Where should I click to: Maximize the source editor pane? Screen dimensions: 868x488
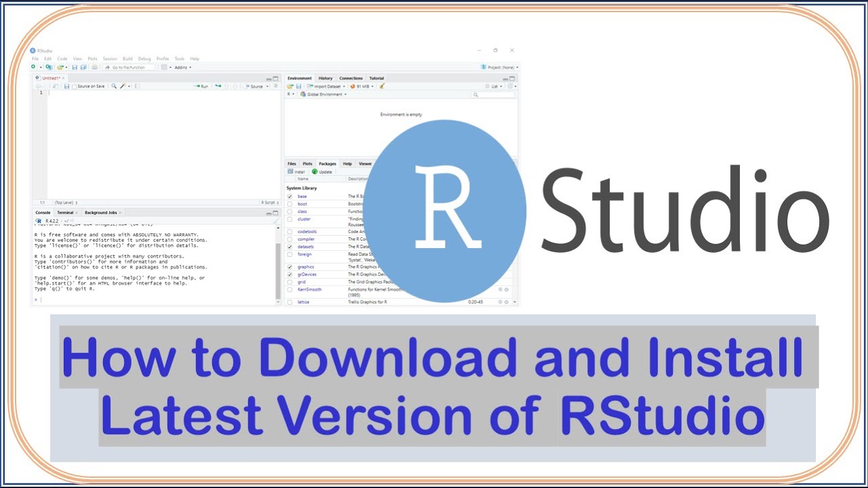pos(276,79)
